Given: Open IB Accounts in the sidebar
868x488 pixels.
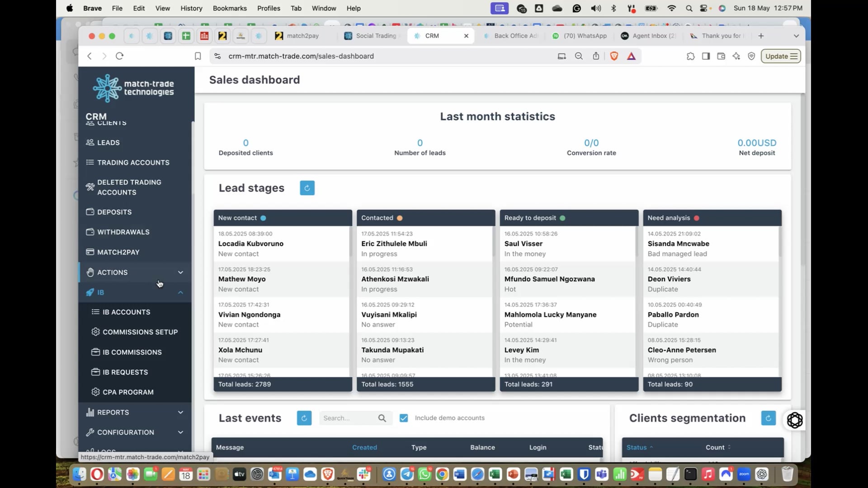Looking at the screenshot, I should click(x=126, y=312).
